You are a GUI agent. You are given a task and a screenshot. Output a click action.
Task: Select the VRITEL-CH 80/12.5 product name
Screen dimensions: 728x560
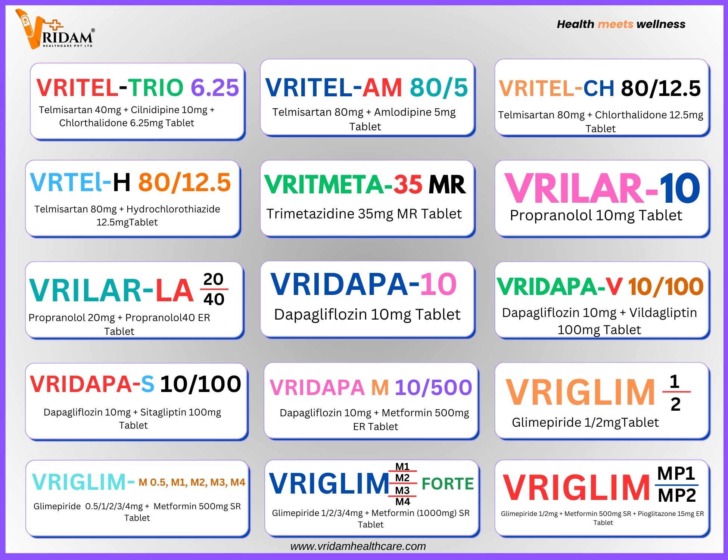pos(600,88)
